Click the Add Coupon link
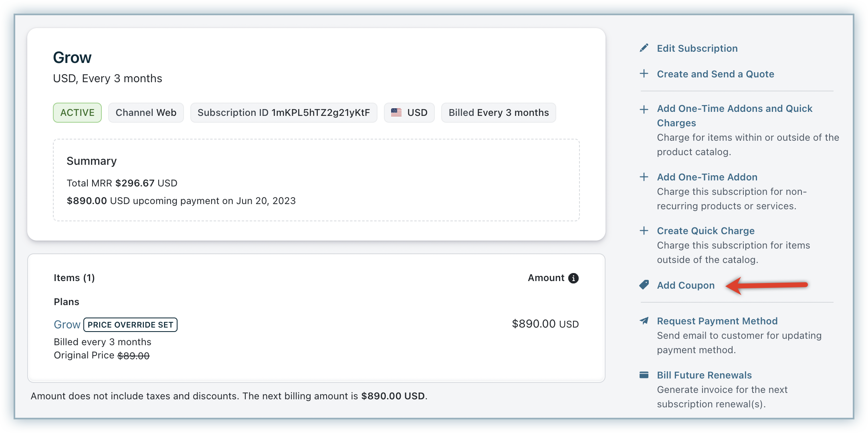 pyautogui.click(x=686, y=285)
